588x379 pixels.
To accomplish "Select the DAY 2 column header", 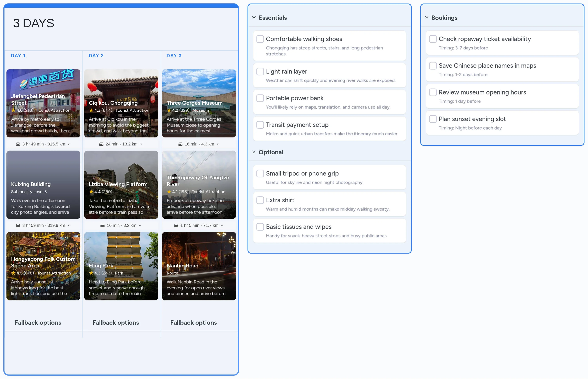I will pyautogui.click(x=96, y=56).
